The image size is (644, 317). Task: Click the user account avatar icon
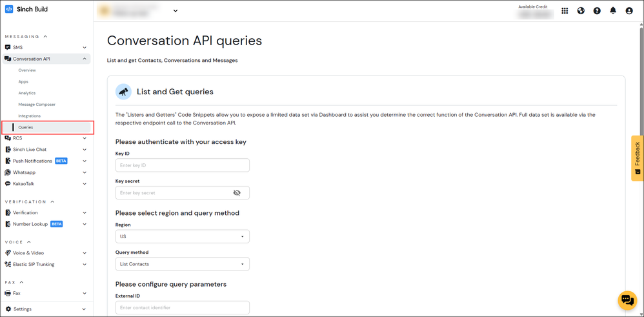pyautogui.click(x=629, y=11)
